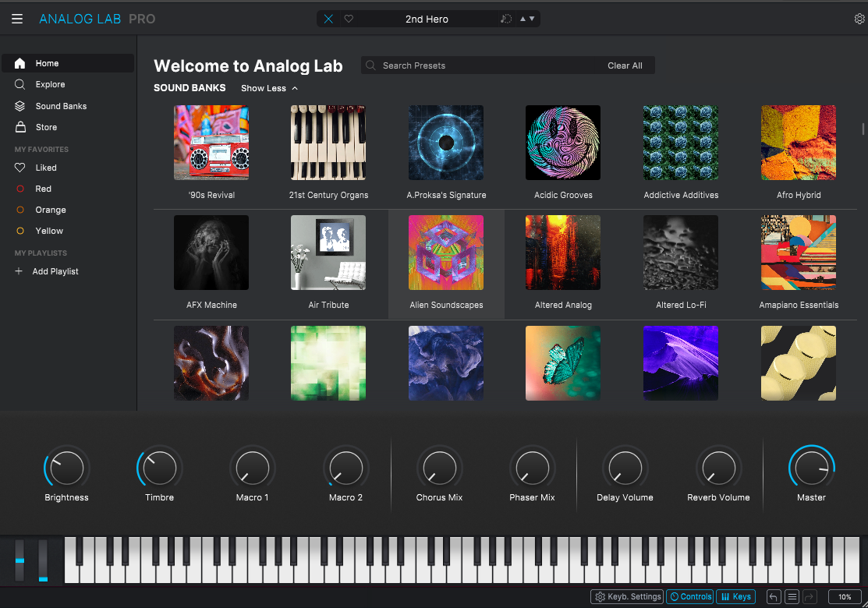This screenshot has width=868, height=608.
Task: Collapse sound banks with Show Less
Action: click(x=269, y=88)
